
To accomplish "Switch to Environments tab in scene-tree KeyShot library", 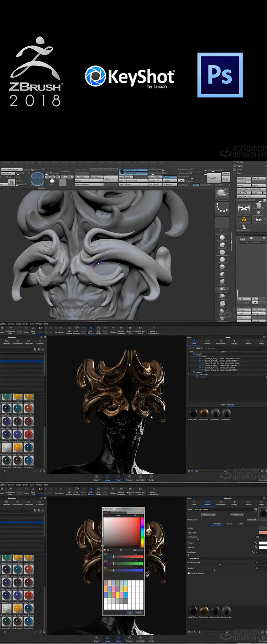I will [x=17, y=342].
